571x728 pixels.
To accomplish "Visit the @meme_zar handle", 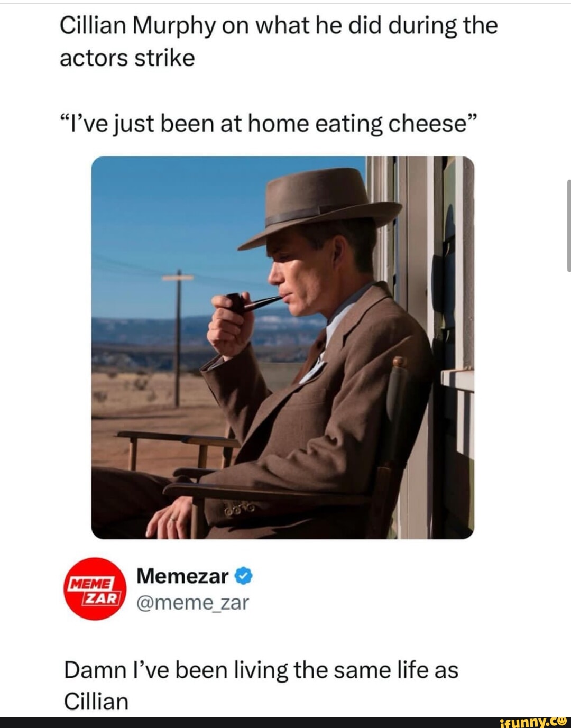I will coord(192,602).
